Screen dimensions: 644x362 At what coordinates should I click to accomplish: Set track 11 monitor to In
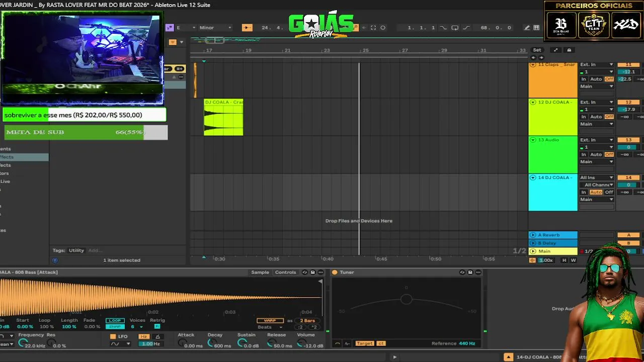[x=584, y=79]
